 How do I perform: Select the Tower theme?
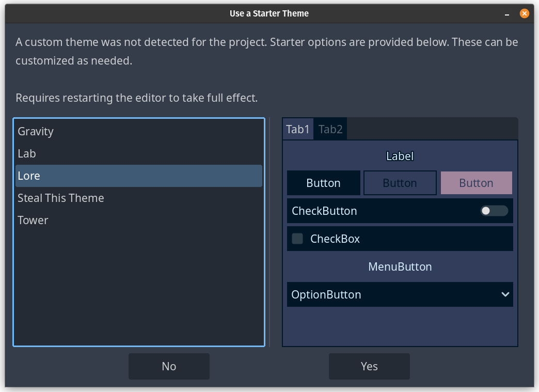coord(33,221)
